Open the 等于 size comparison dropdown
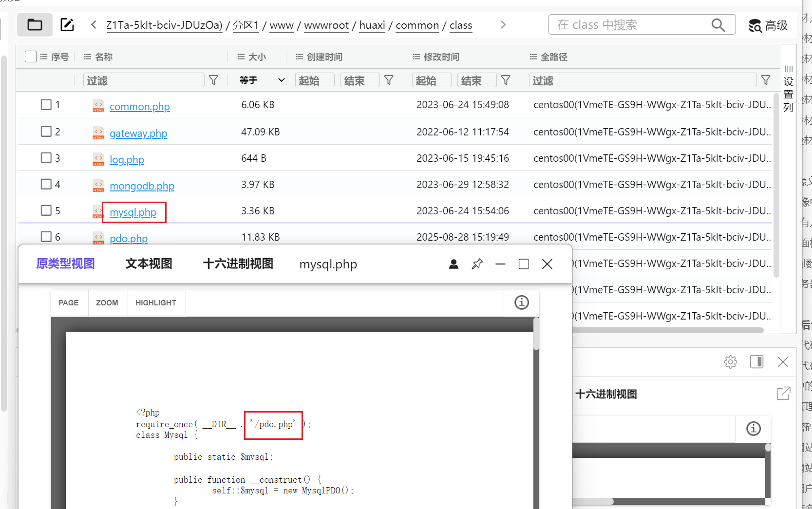Image resolution: width=812 pixels, height=509 pixels. (262, 80)
